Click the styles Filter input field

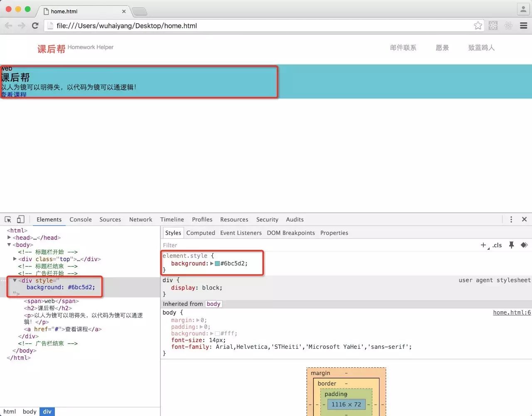318,245
